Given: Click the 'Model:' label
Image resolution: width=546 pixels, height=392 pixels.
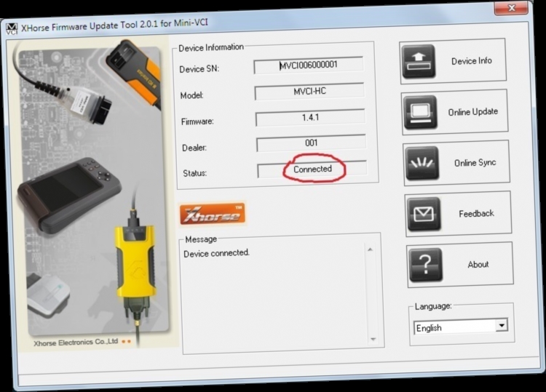Looking at the screenshot, I should click(192, 95).
